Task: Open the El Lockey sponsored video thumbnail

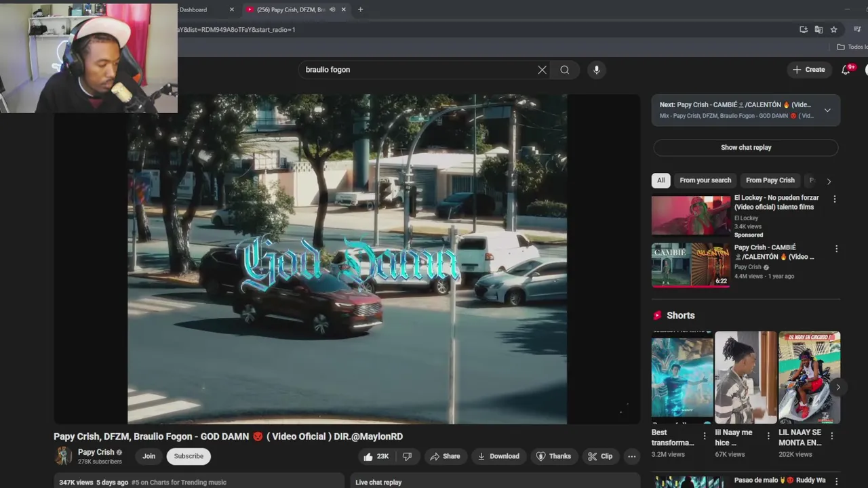Action: pos(691,216)
